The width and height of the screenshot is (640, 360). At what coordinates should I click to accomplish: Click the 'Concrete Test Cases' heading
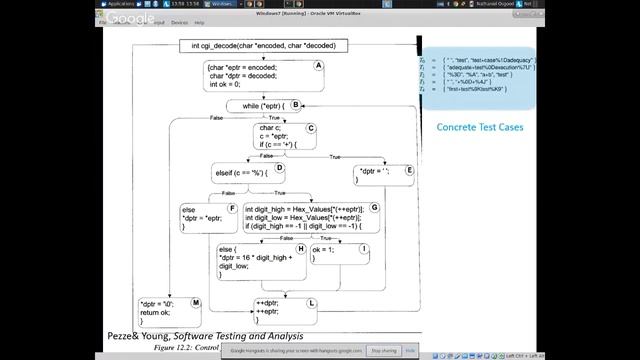coord(480,127)
